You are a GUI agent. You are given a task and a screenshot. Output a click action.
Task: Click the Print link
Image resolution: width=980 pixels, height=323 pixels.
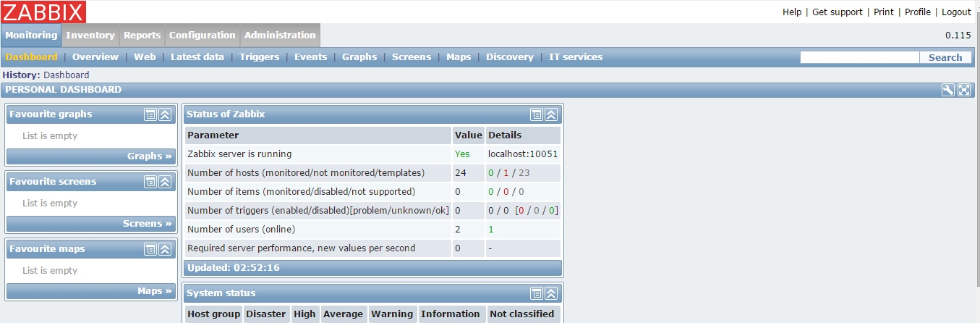[x=884, y=12]
